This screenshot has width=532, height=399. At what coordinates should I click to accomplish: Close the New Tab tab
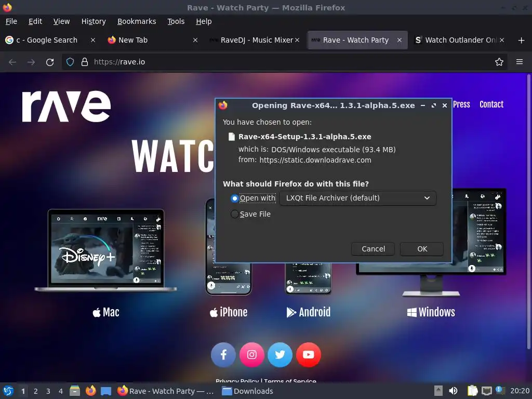(195, 40)
